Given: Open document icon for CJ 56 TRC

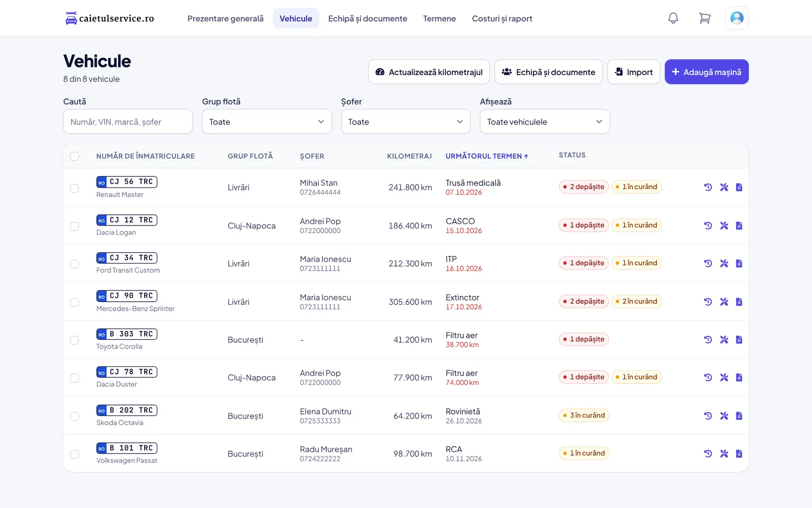Looking at the screenshot, I should pos(739,187).
